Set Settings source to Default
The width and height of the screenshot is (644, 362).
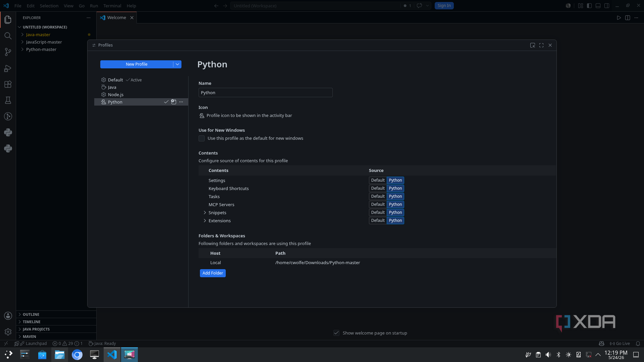(378, 180)
